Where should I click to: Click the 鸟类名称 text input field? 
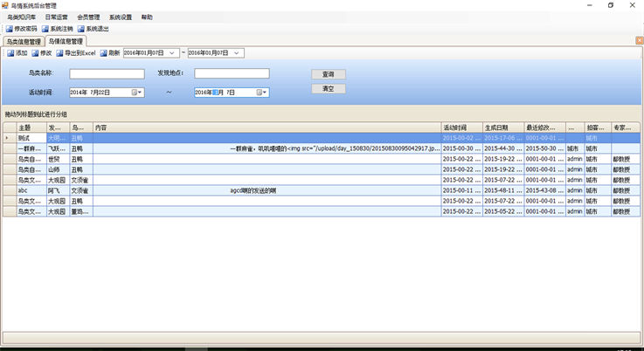pos(107,73)
